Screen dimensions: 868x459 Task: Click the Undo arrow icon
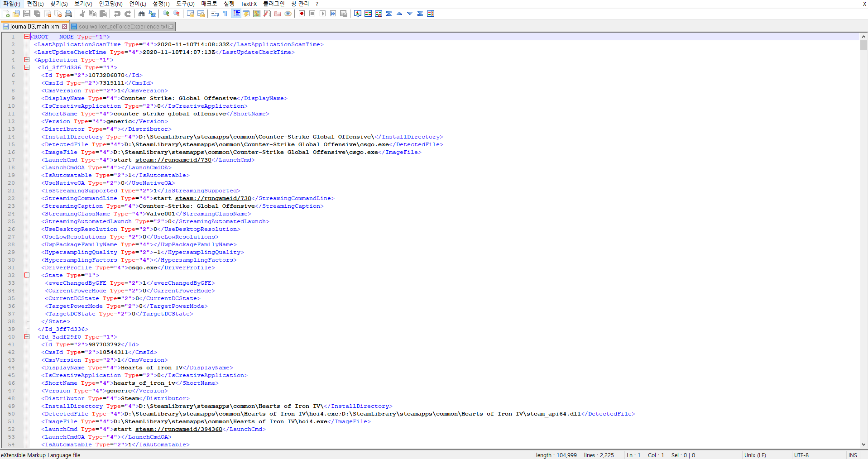(x=117, y=14)
